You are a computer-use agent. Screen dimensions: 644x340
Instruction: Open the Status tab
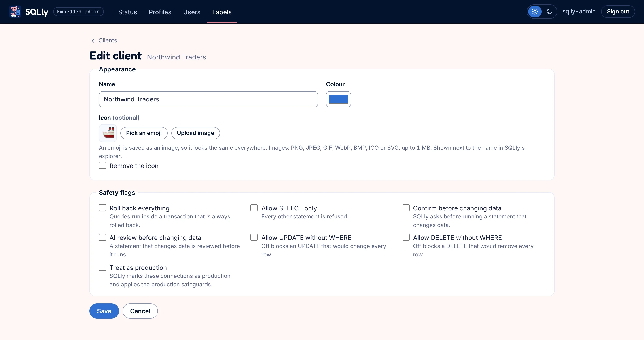[127, 12]
